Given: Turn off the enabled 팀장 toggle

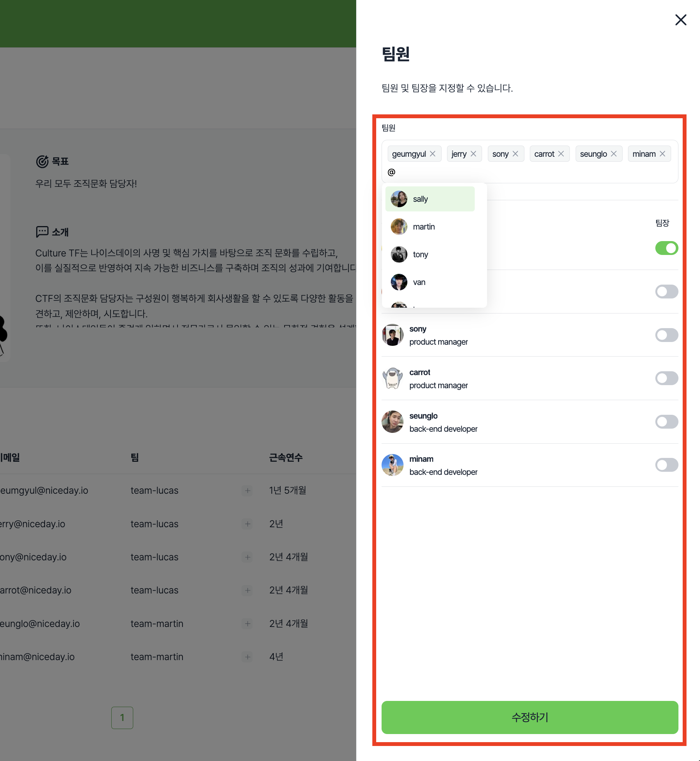Looking at the screenshot, I should 667,248.
